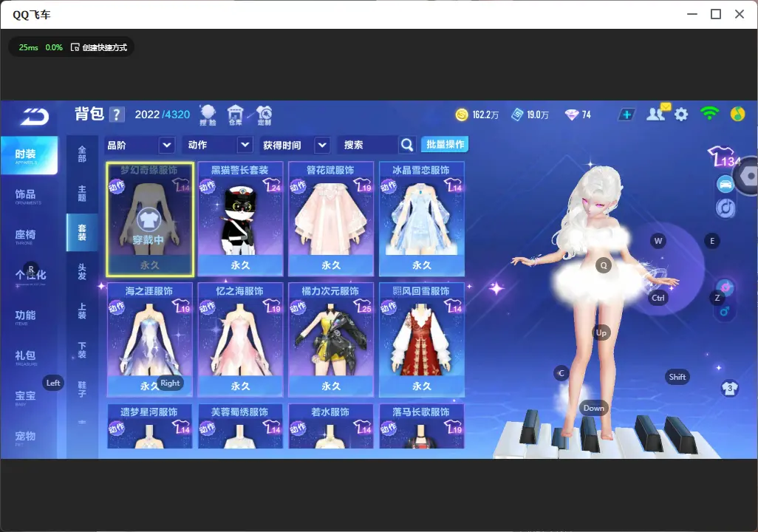
Task: Select the 羽风回雪服饰 outfit card
Action: (422, 340)
